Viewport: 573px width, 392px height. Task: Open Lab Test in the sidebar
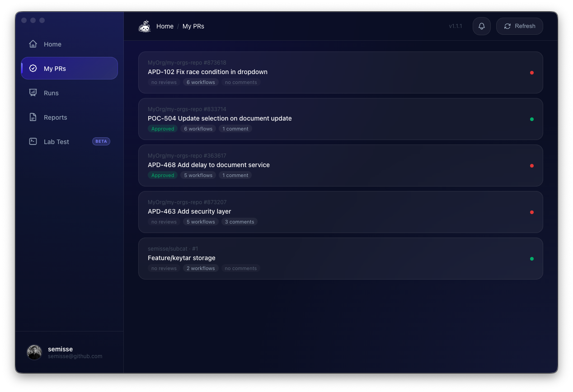[69, 141]
